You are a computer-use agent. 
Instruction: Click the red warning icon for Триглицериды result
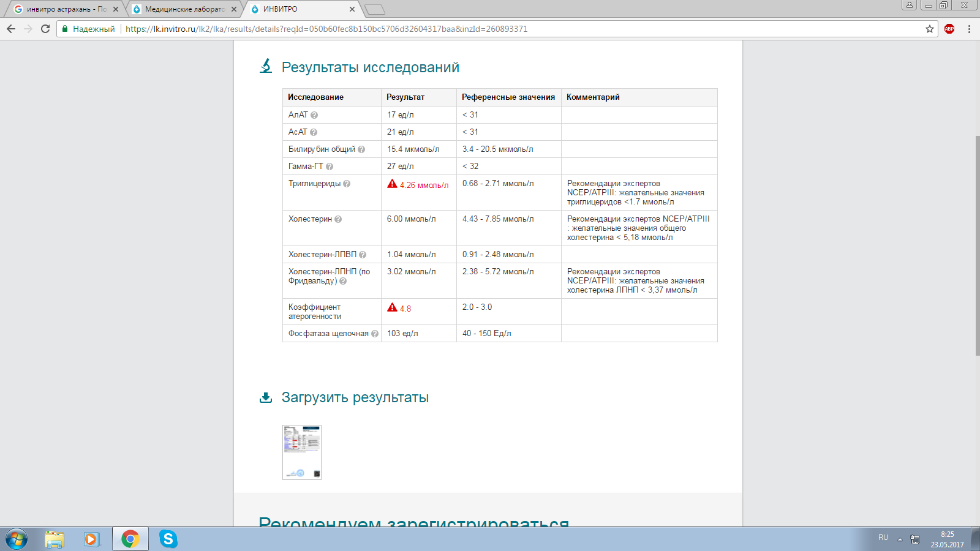(393, 184)
